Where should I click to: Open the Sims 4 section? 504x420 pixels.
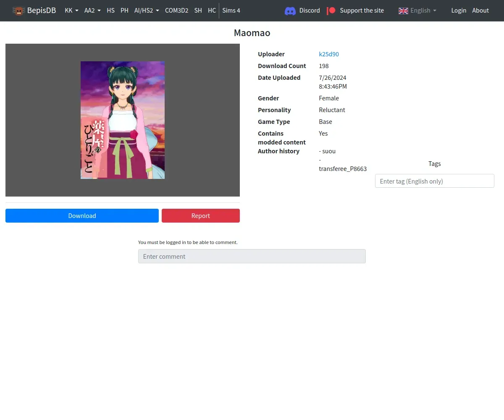(x=231, y=10)
